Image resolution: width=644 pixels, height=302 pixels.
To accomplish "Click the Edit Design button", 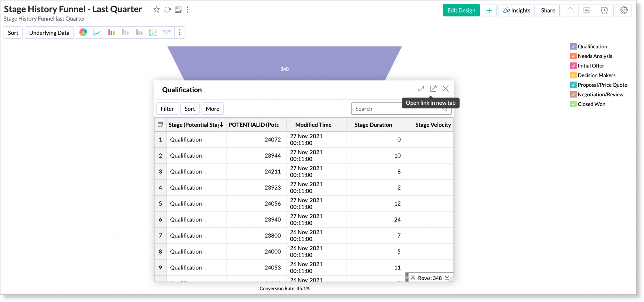I will (x=461, y=10).
